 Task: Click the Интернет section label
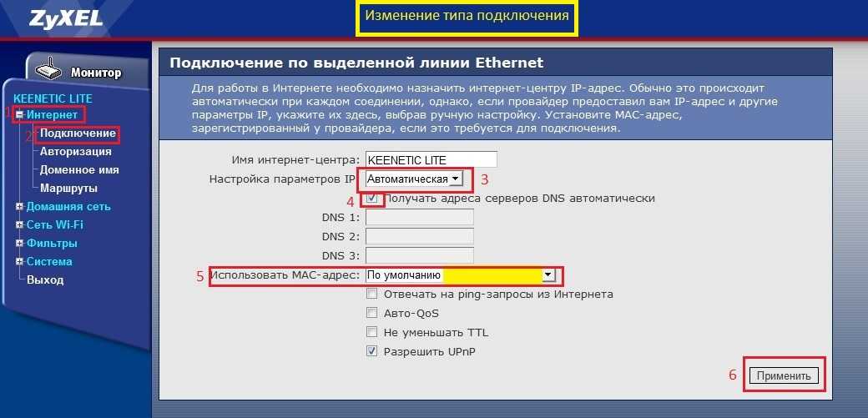53,114
